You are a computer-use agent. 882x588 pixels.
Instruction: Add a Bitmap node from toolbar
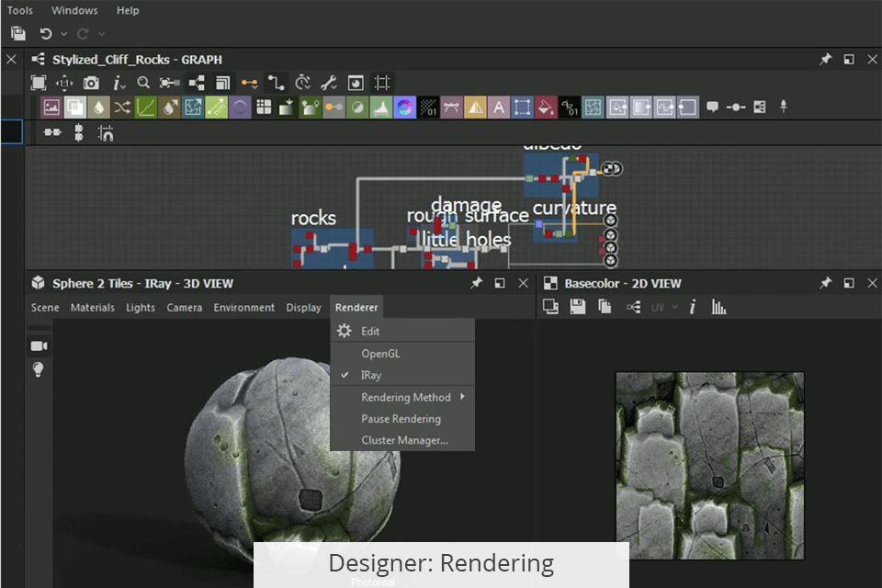[51, 107]
